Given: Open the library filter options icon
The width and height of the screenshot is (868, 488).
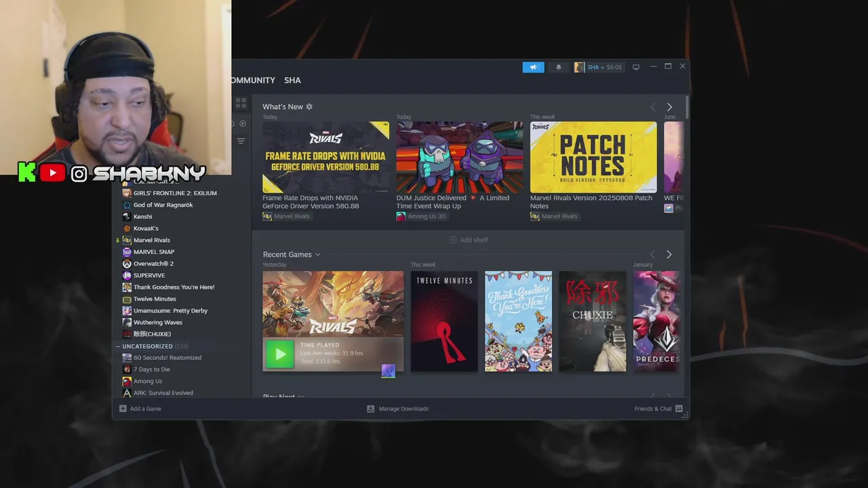Looking at the screenshot, I should click(x=241, y=141).
